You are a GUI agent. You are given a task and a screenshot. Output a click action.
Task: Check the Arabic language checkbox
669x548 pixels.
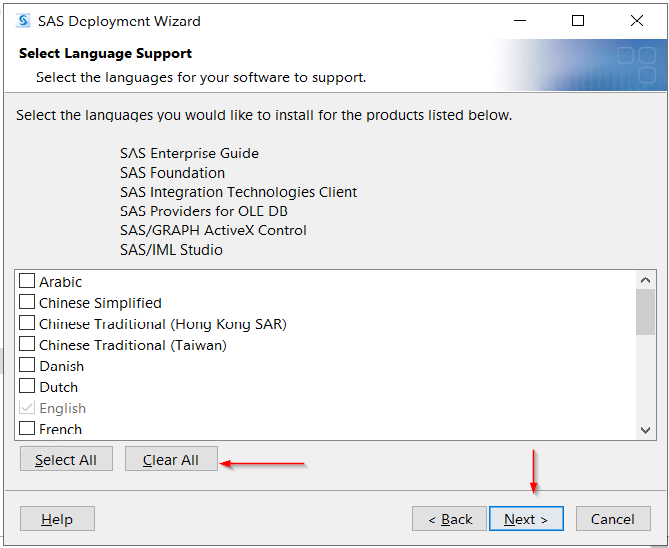pos(27,281)
